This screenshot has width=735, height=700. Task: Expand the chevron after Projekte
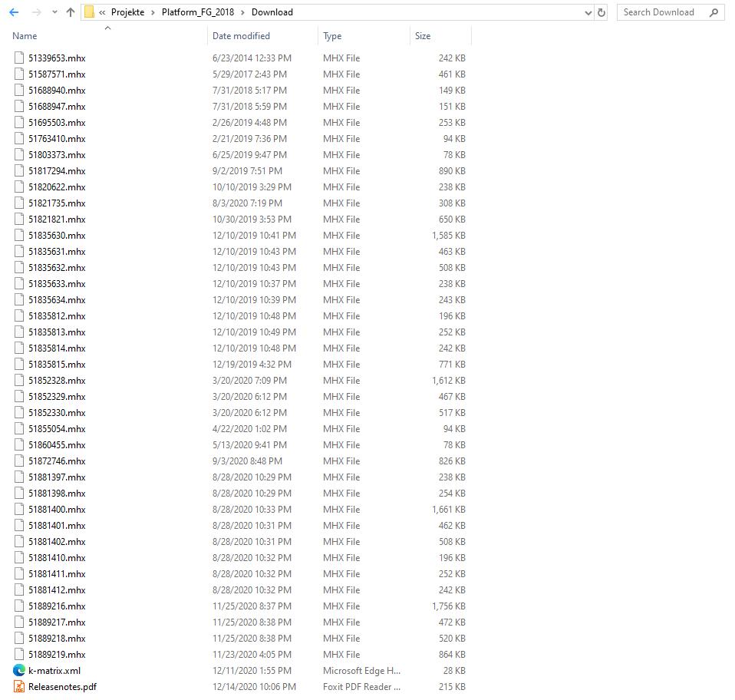click(x=153, y=12)
